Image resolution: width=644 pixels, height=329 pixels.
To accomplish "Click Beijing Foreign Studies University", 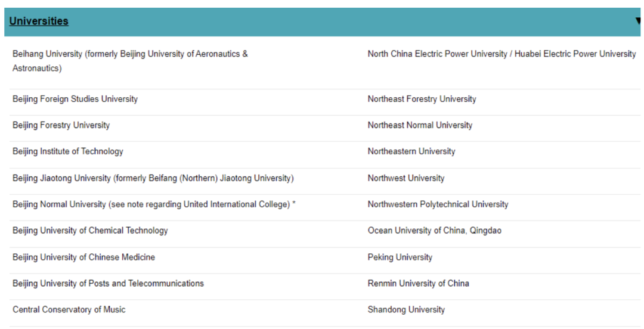I will (x=75, y=99).
